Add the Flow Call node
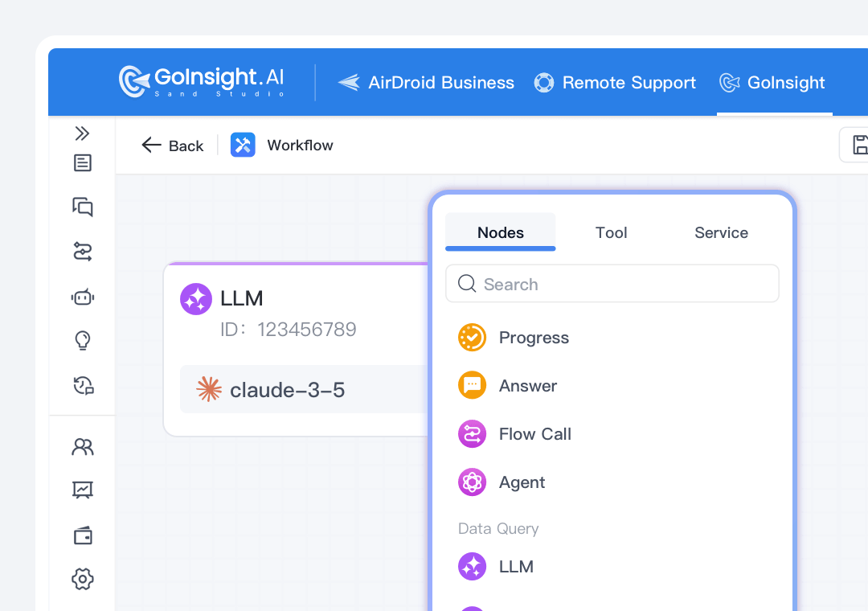This screenshot has height=611, width=868. 534,434
